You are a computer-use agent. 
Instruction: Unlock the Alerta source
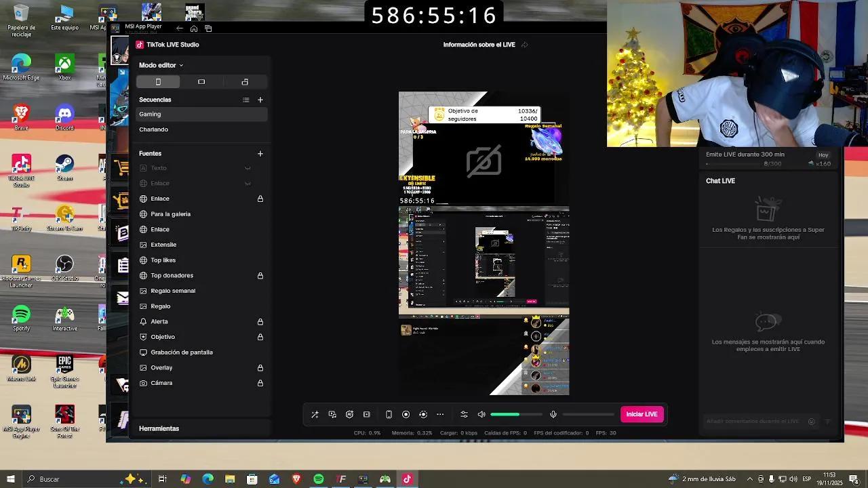coord(260,322)
